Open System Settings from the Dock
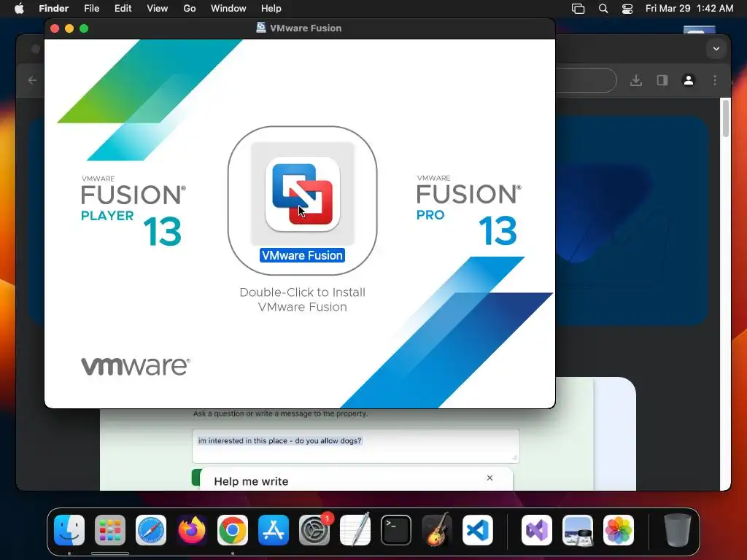Viewport: 747px width, 560px height. [314, 530]
